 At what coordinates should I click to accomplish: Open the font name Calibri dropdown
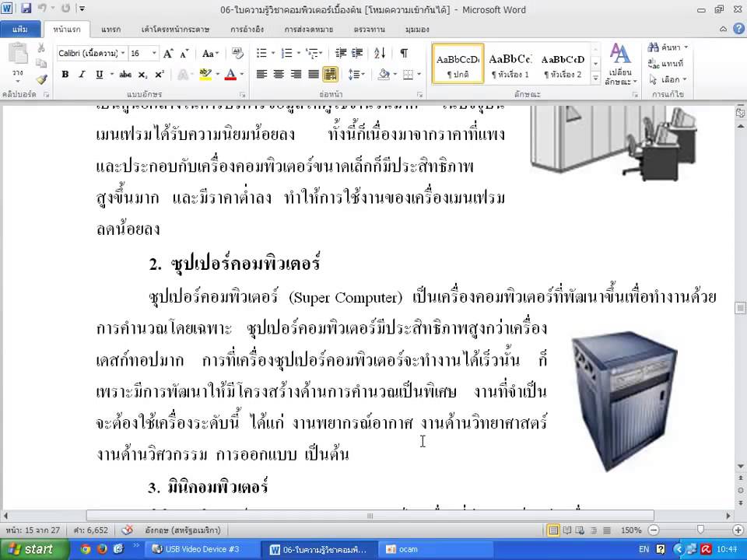[x=123, y=54]
